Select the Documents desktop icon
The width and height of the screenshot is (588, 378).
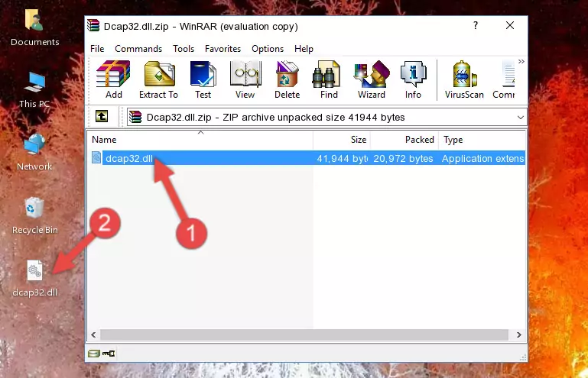pos(35,28)
